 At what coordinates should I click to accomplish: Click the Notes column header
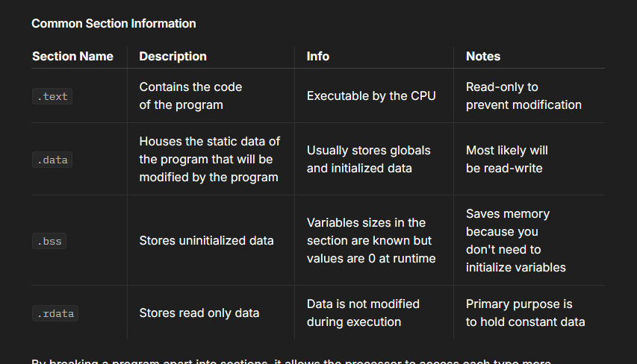pyautogui.click(x=483, y=57)
